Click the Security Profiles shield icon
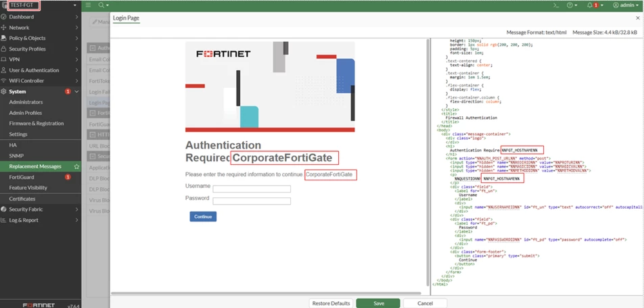Screen dimensions: 644x308 (3, 49)
